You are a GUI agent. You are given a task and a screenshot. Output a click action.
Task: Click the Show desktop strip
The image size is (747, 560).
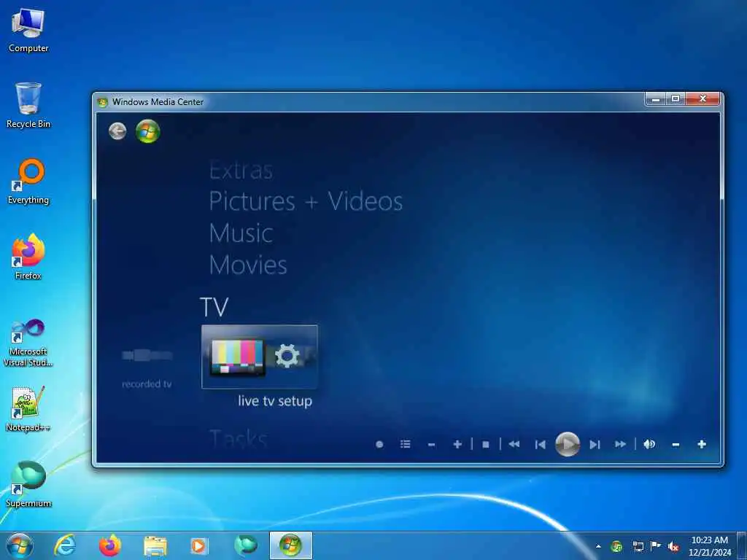point(743,546)
